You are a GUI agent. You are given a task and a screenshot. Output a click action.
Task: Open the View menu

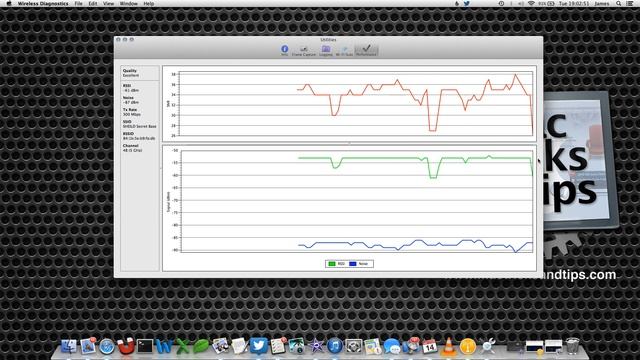click(x=108, y=3)
